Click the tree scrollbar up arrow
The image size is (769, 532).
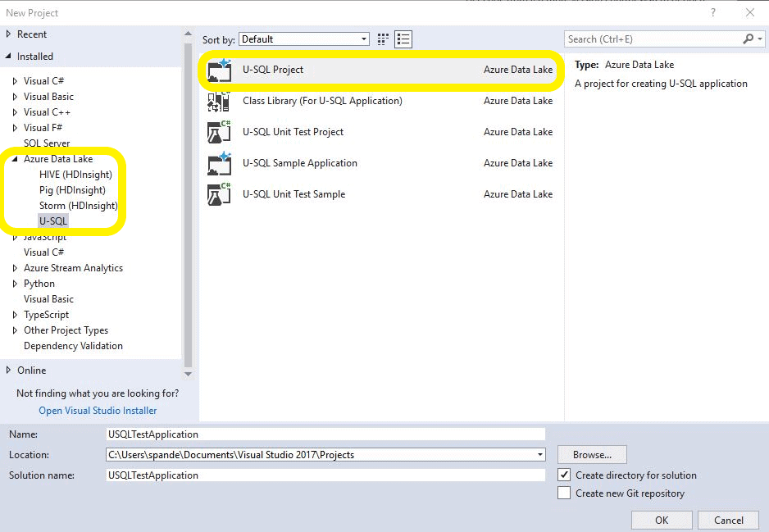click(x=188, y=34)
